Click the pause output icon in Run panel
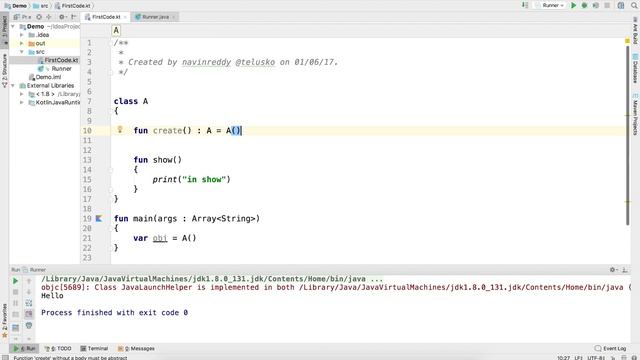640x360 pixels. coord(16,303)
